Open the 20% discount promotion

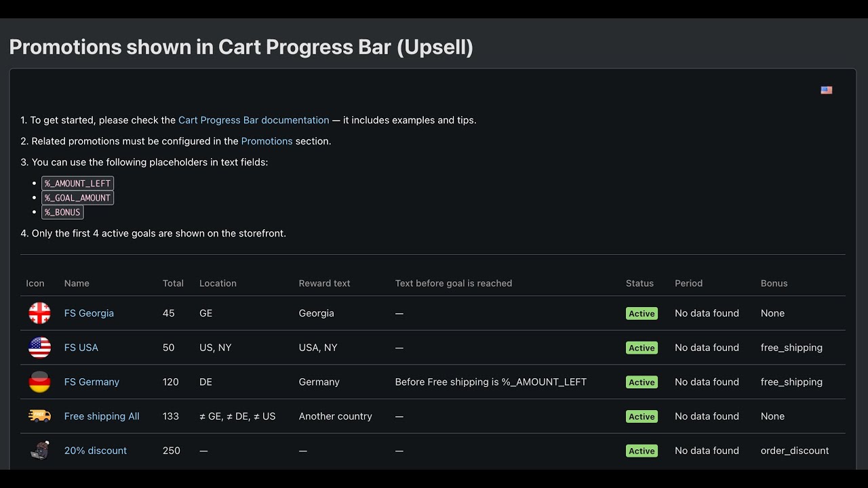tap(96, 451)
